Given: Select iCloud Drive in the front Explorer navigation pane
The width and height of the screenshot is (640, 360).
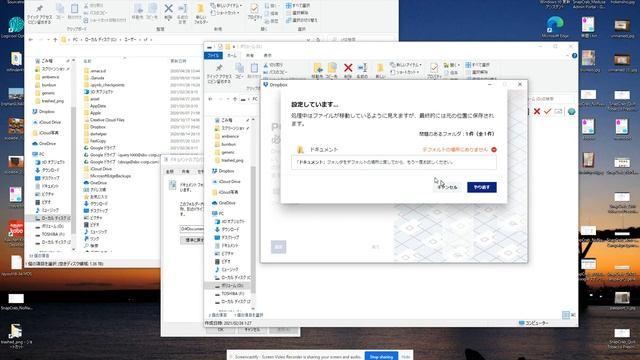Looking at the screenshot, I should click(228, 182).
